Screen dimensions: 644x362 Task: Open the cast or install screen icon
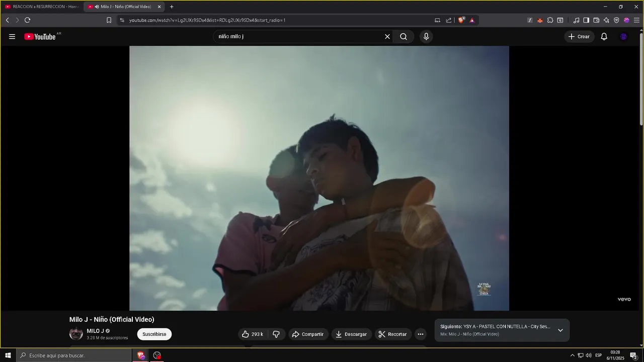pos(437,20)
